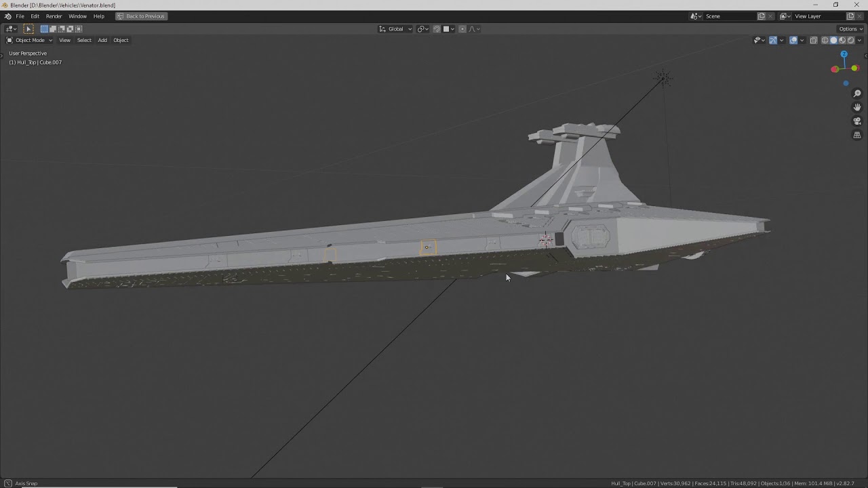Open the object visibility types dropdown
The width and height of the screenshot is (868, 488).
[759, 40]
